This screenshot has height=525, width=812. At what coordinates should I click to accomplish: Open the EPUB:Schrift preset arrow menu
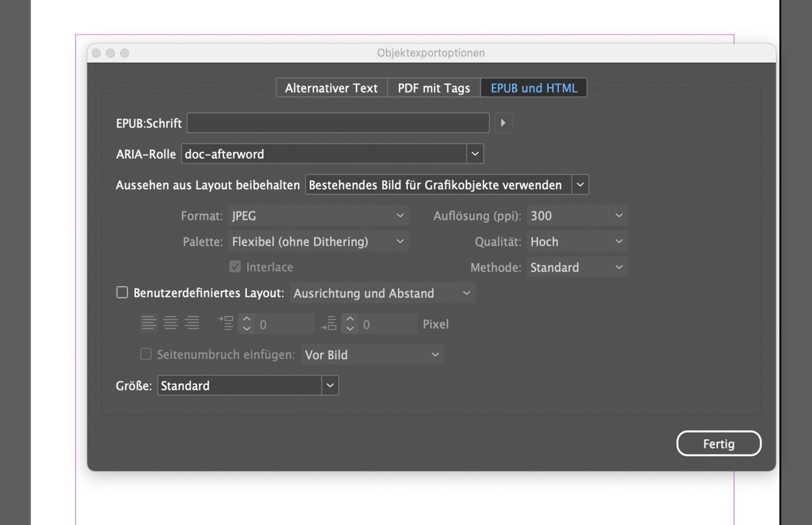click(x=503, y=123)
